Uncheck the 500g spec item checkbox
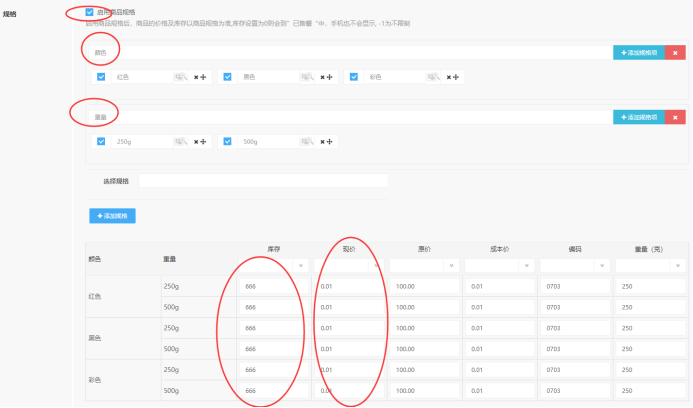This screenshot has width=693, height=408. pyautogui.click(x=227, y=142)
